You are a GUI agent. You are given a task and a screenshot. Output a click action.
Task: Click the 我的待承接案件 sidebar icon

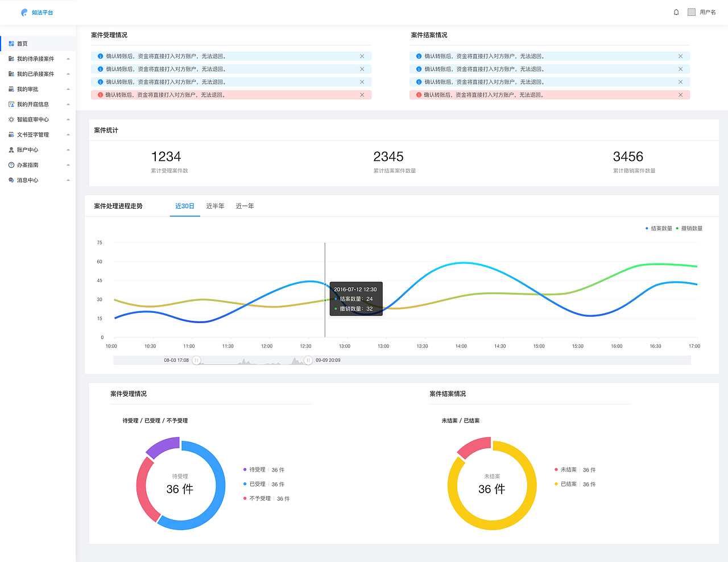11,59
